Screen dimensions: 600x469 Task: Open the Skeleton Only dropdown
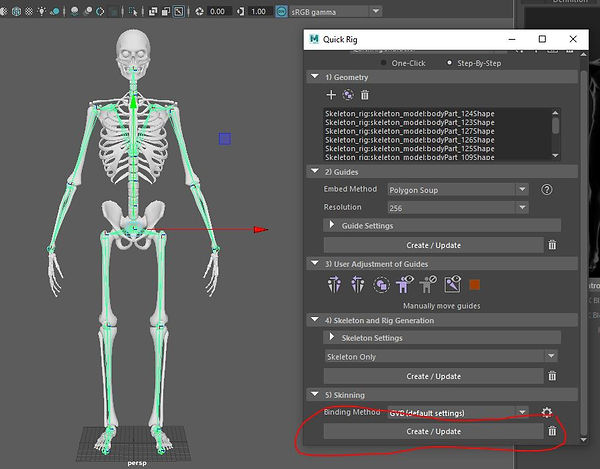coord(441,357)
